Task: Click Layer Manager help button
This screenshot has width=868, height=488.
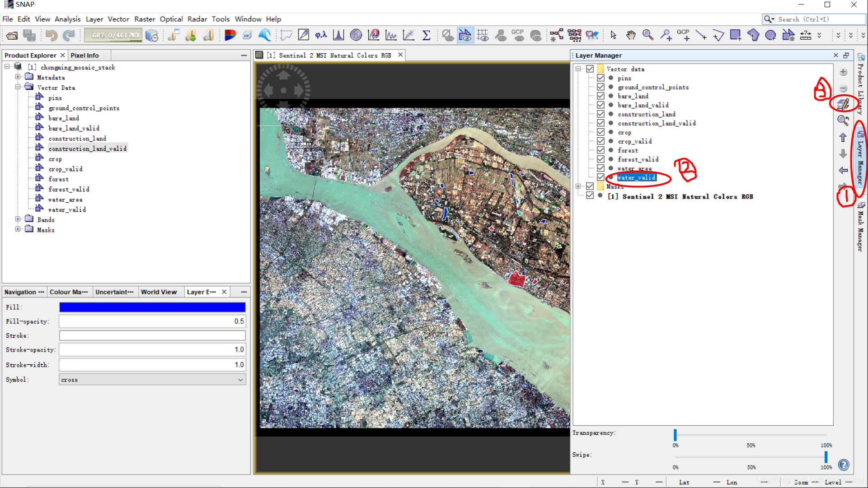Action: pos(844,465)
